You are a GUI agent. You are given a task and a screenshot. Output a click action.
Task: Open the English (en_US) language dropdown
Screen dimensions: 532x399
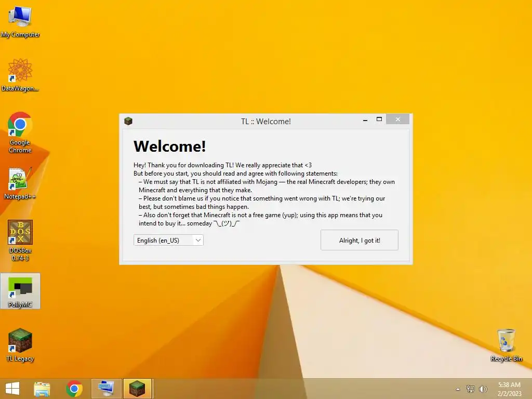tap(168, 240)
